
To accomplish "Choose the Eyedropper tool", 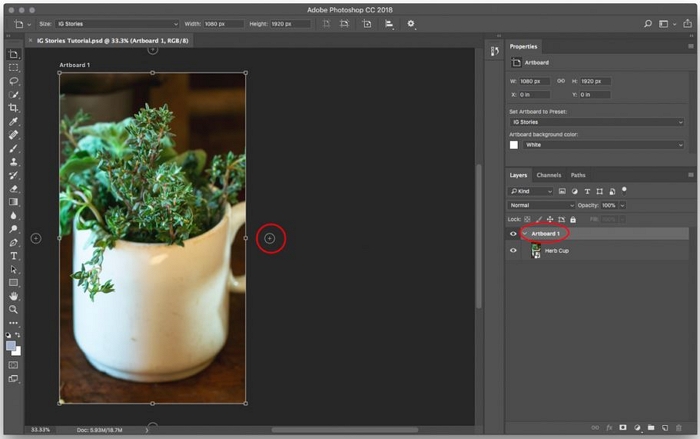I will click(x=14, y=121).
